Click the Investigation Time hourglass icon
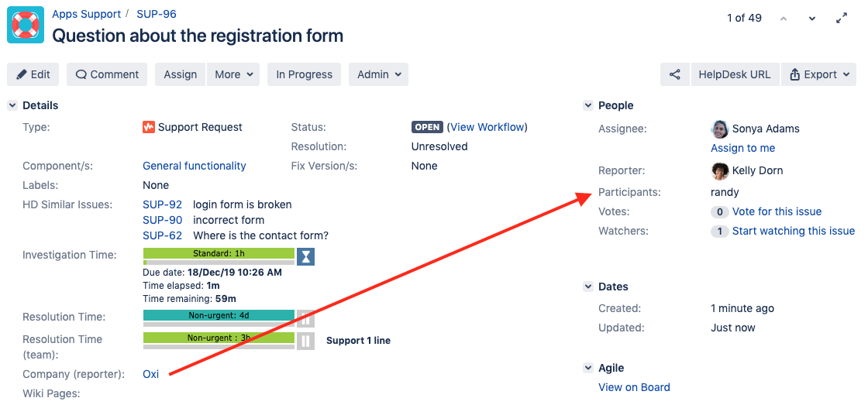This screenshot has height=405, width=868. 306,256
